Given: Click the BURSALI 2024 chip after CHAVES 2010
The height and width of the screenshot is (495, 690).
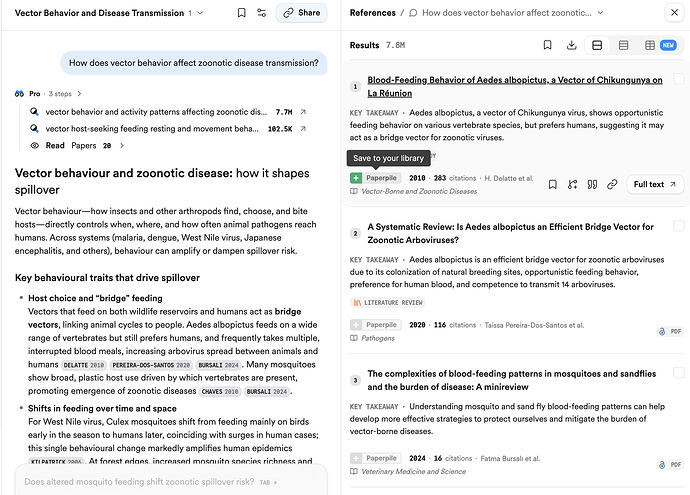Looking at the screenshot, I should point(267,391).
